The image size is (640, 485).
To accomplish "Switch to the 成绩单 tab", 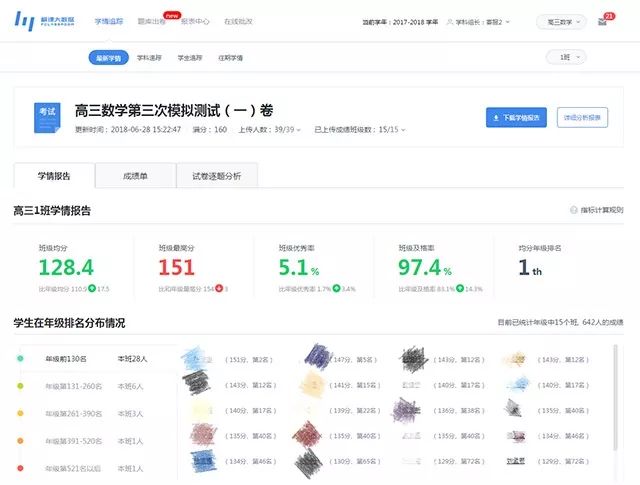I will point(136,176).
